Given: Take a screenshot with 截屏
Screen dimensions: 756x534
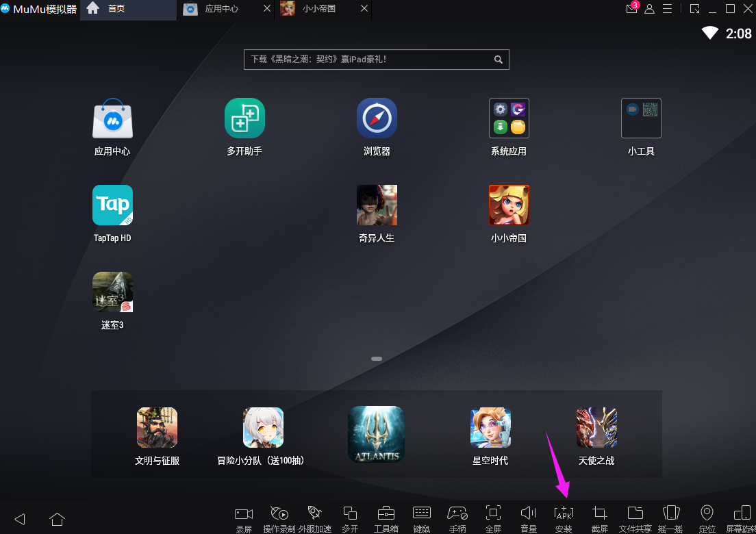Looking at the screenshot, I should point(599,519).
